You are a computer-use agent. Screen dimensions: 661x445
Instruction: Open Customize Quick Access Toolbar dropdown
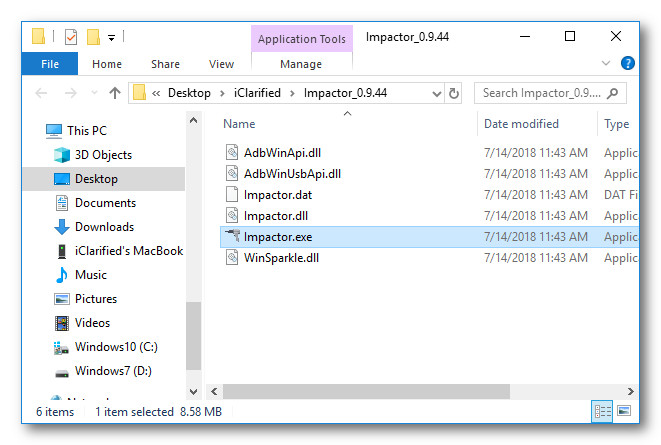[x=111, y=38]
